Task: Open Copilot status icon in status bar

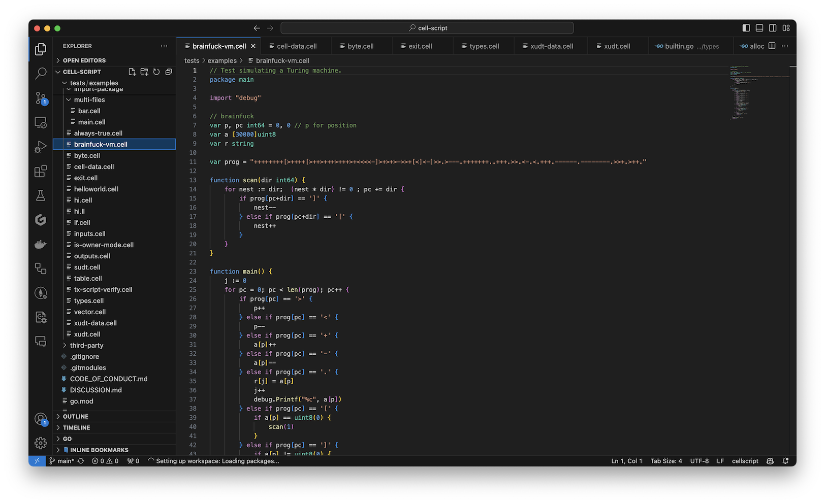Action: point(770,461)
